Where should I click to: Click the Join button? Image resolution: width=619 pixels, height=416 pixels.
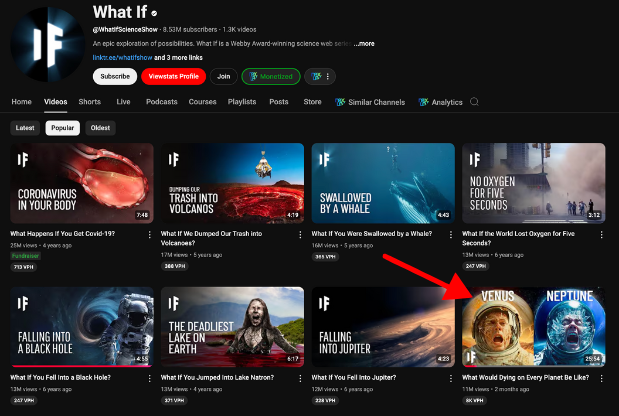[x=223, y=77]
